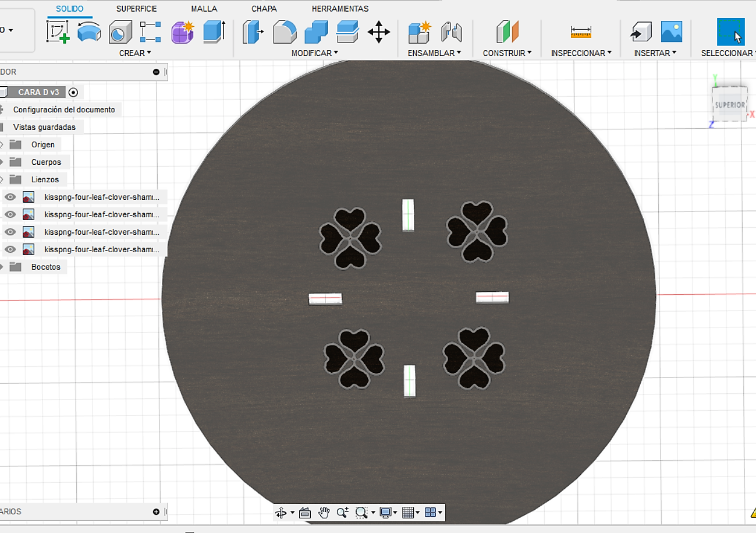The height and width of the screenshot is (533, 756).
Task: Open the INSERTAR dropdown
Action: click(x=655, y=53)
